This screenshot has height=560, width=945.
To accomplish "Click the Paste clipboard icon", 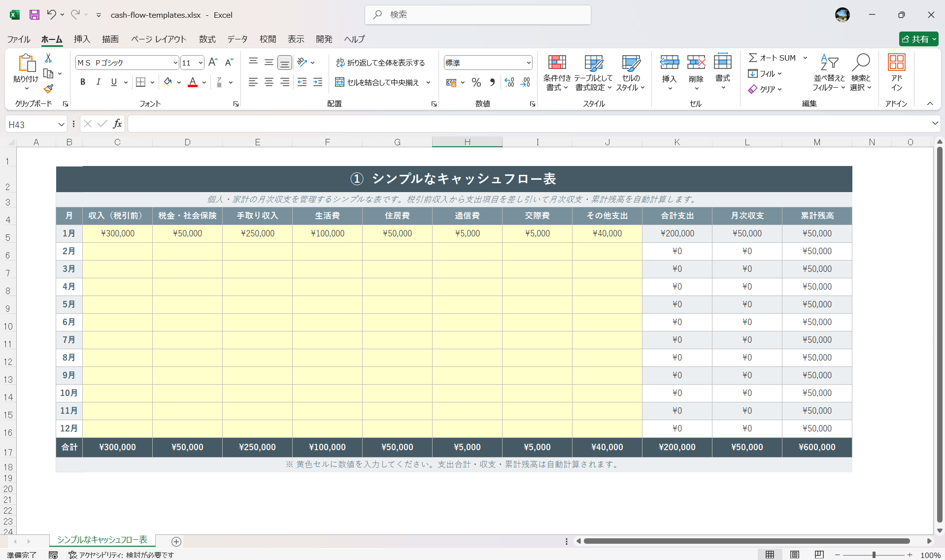I will [x=26, y=64].
